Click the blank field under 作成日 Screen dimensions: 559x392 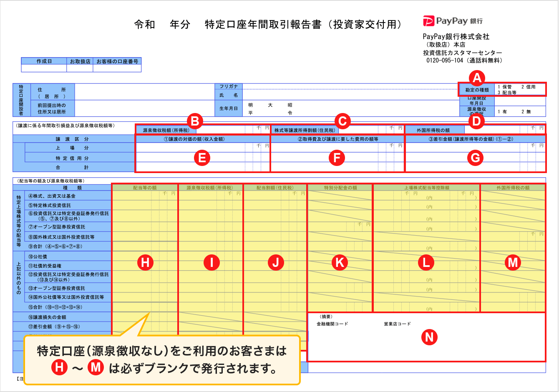point(44,68)
